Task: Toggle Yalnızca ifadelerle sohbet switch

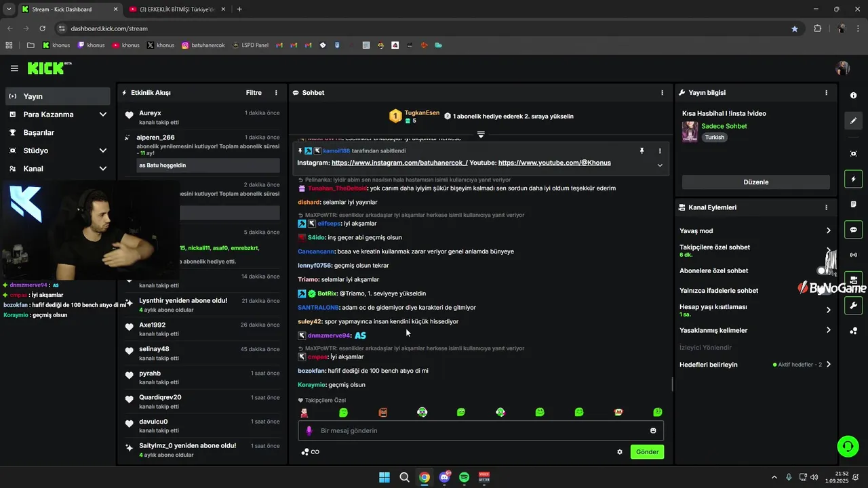Action: click(x=825, y=290)
